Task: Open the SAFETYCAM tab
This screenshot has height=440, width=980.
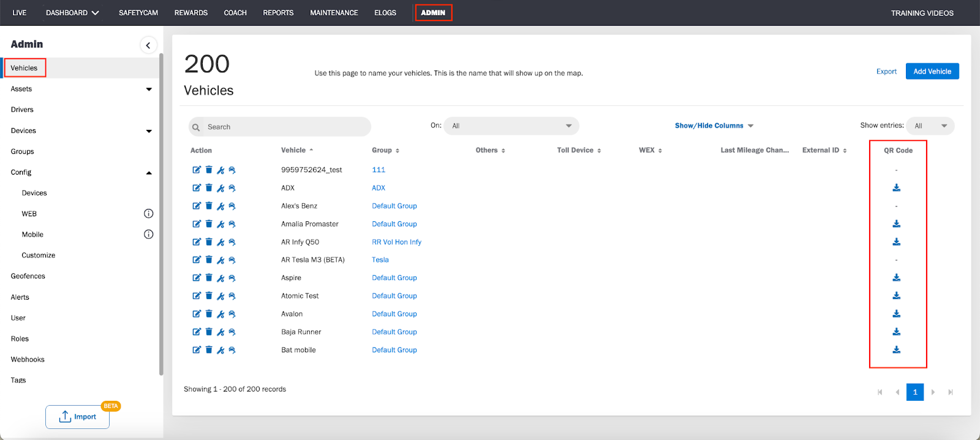Action: (138, 13)
